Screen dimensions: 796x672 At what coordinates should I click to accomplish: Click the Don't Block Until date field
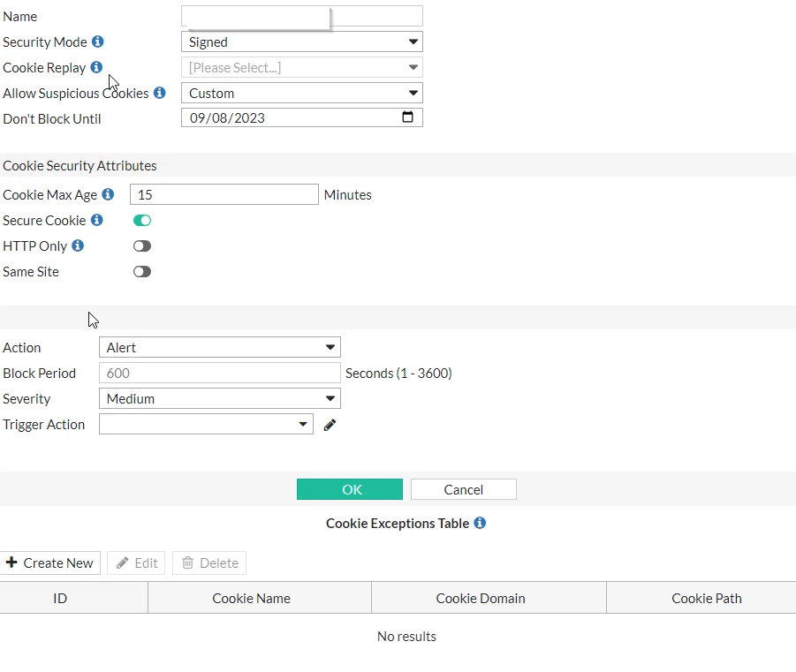(x=302, y=117)
